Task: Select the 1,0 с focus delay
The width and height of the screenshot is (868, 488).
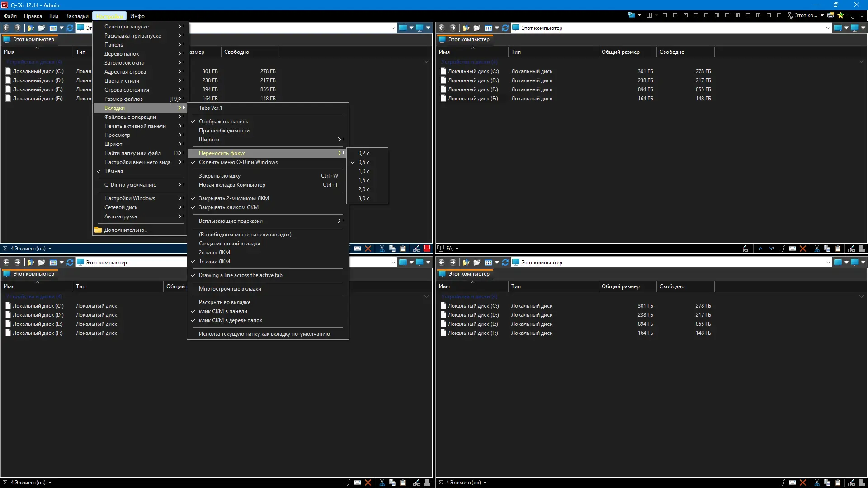Action: coord(363,171)
